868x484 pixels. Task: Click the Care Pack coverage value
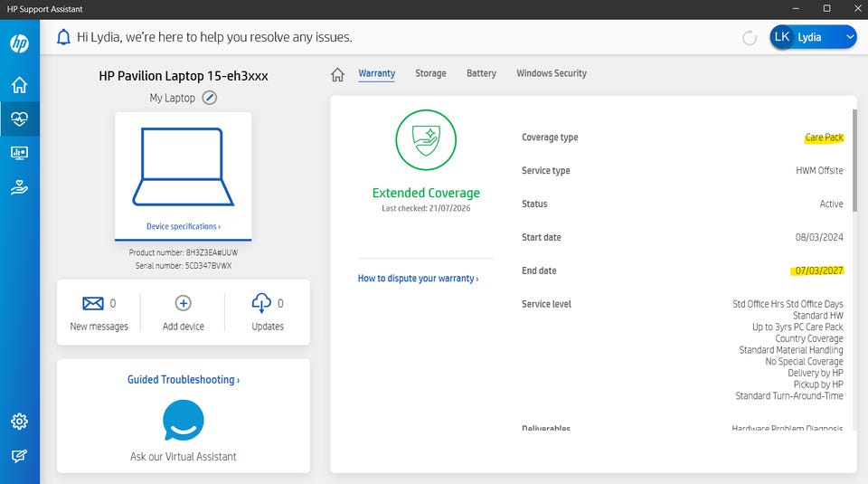(x=824, y=138)
